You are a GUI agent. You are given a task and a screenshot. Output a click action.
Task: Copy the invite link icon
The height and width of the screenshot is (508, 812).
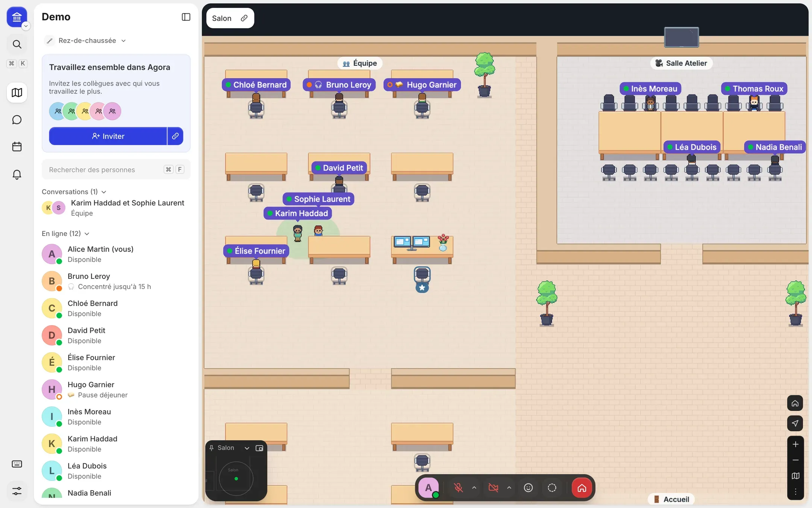175,136
